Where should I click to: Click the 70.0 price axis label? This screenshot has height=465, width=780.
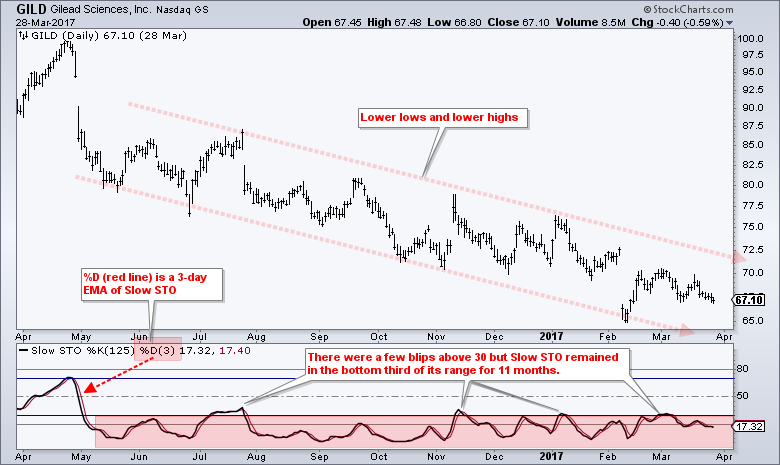click(x=753, y=273)
